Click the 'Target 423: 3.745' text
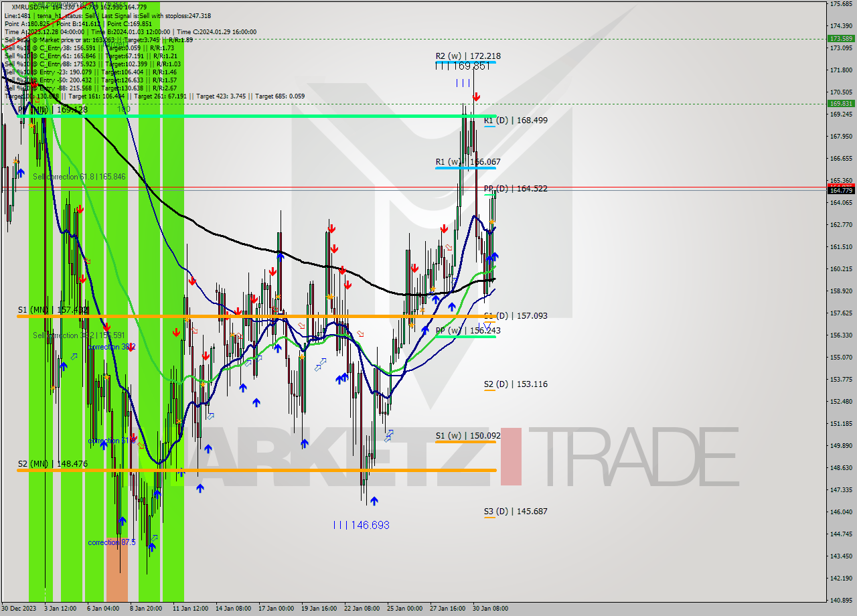Viewport: 857px width, 616px height. coord(221,96)
